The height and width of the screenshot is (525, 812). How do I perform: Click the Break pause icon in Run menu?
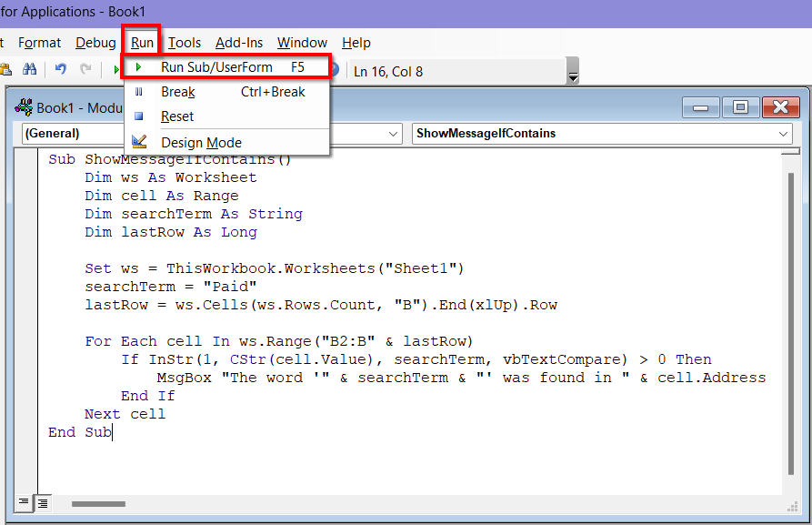pos(138,92)
